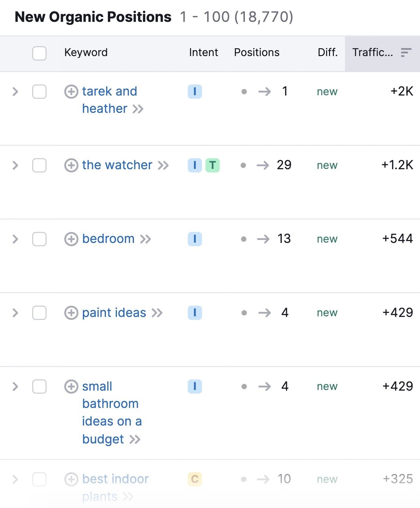420x508 pixels.
Task: Click the Diff. column header
Action: coord(327,52)
